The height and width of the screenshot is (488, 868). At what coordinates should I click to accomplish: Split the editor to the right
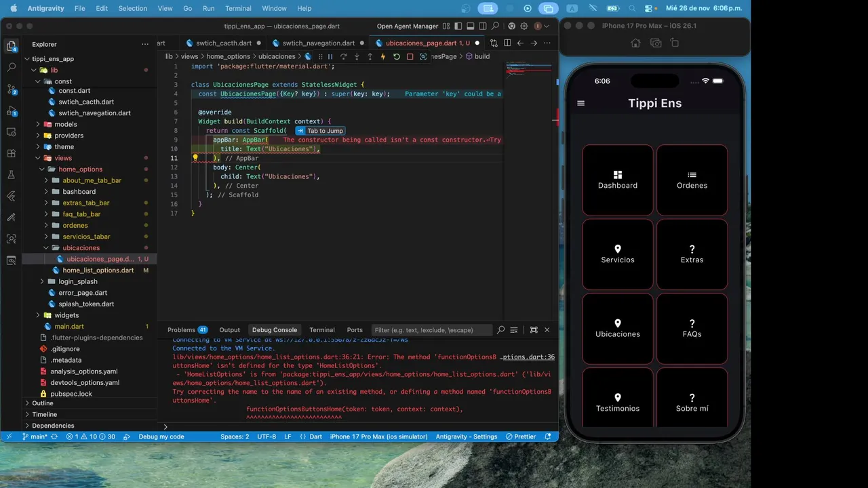click(x=507, y=43)
